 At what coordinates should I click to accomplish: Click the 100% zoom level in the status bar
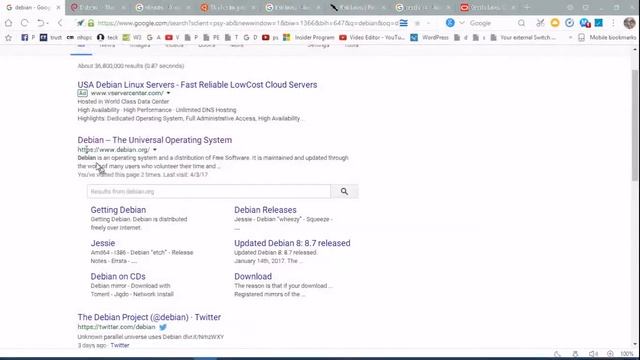(x=627, y=354)
